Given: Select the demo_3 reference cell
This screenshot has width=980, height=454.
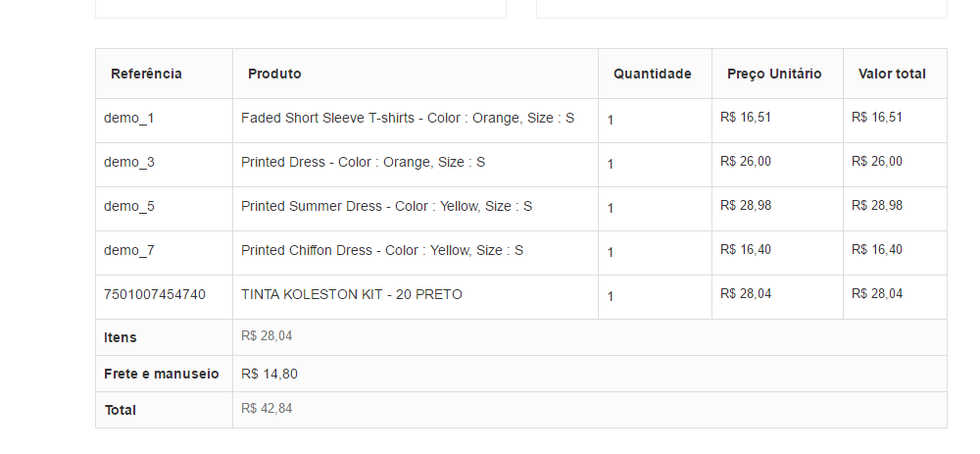Looking at the screenshot, I should click(129, 163).
